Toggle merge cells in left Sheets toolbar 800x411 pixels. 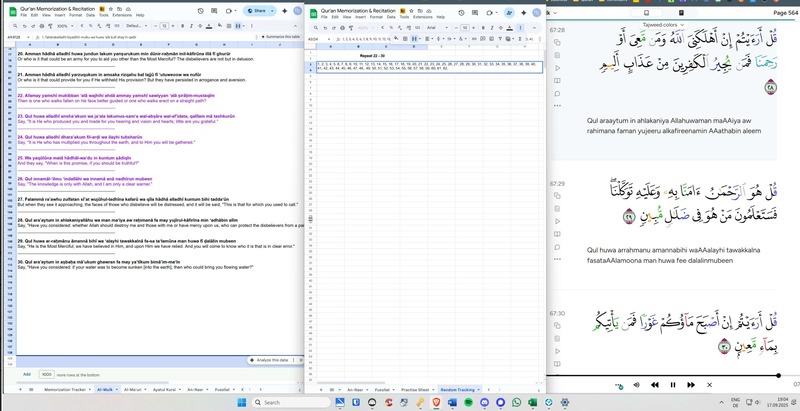pyautogui.click(x=238, y=26)
